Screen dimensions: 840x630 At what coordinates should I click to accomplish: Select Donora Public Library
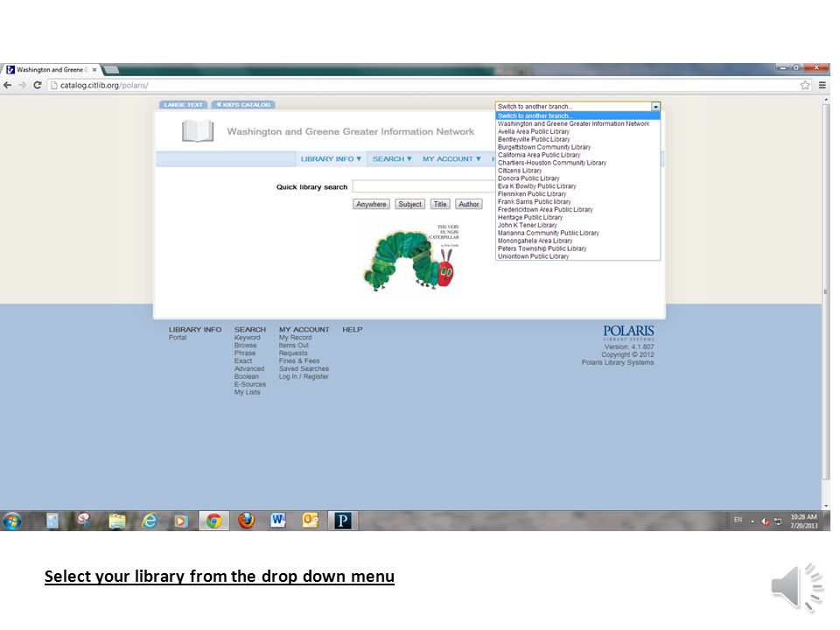pyautogui.click(x=577, y=178)
